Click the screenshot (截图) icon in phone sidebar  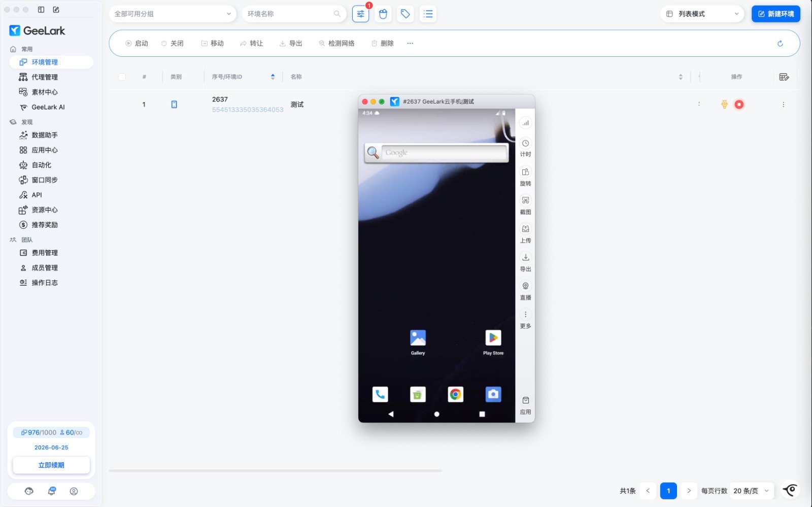525,201
